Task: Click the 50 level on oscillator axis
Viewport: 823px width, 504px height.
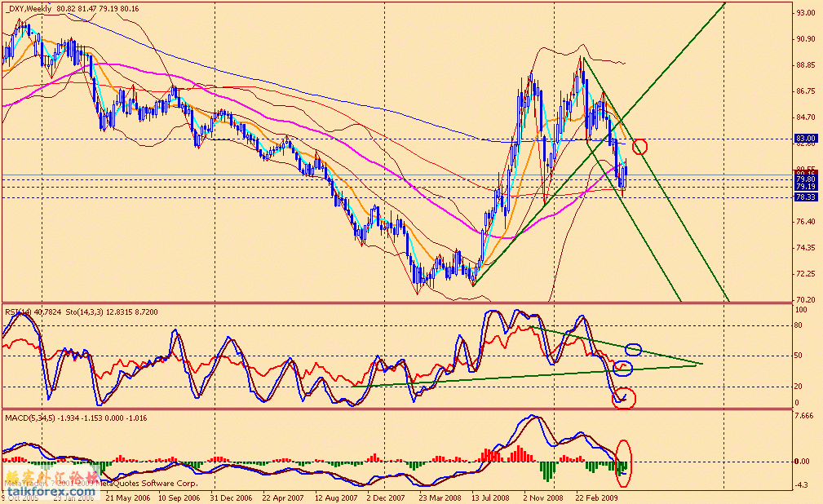Action: [799, 356]
